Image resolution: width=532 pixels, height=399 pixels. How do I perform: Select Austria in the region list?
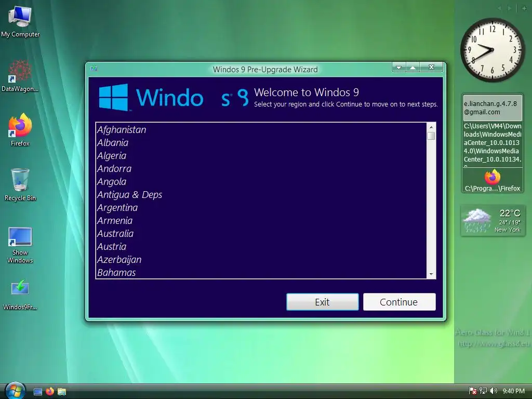pyautogui.click(x=261, y=246)
